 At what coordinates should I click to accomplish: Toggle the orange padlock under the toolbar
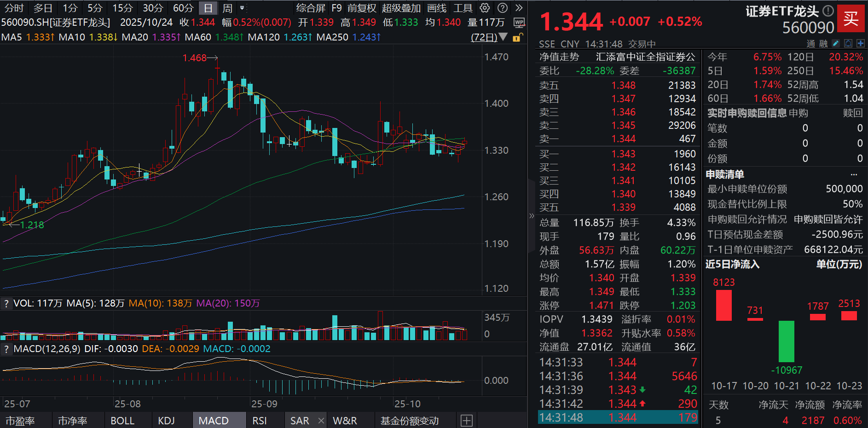point(516,38)
